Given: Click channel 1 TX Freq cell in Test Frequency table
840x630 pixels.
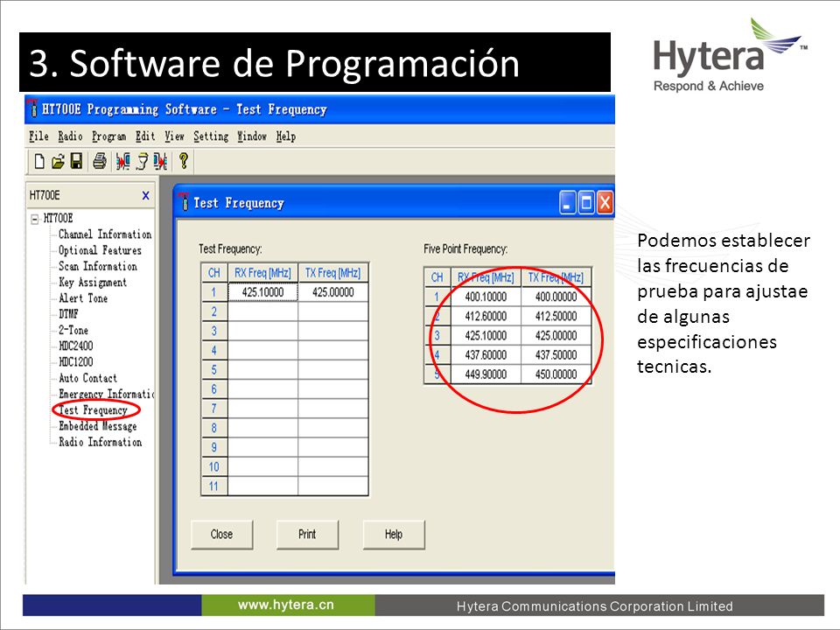Looking at the screenshot, I should 333,292.
